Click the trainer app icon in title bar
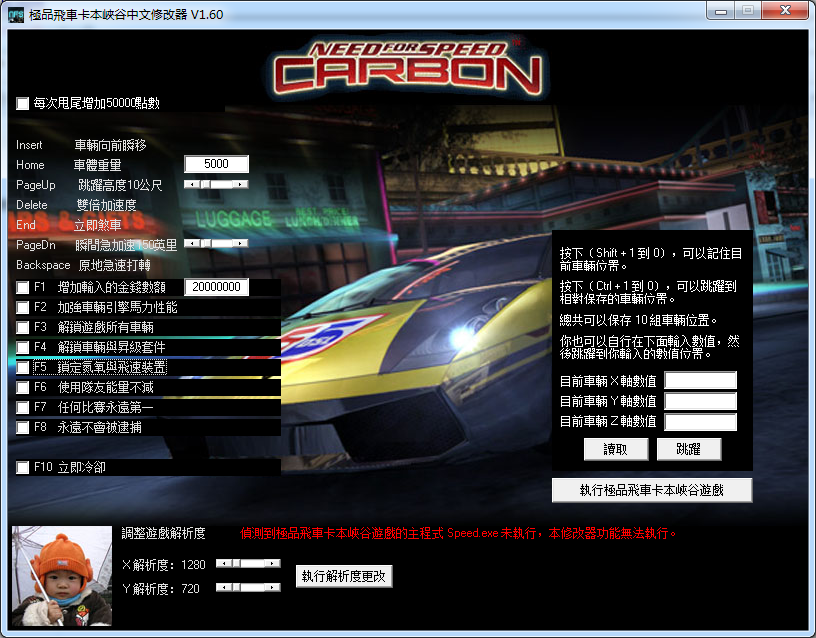 coord(16,14)
